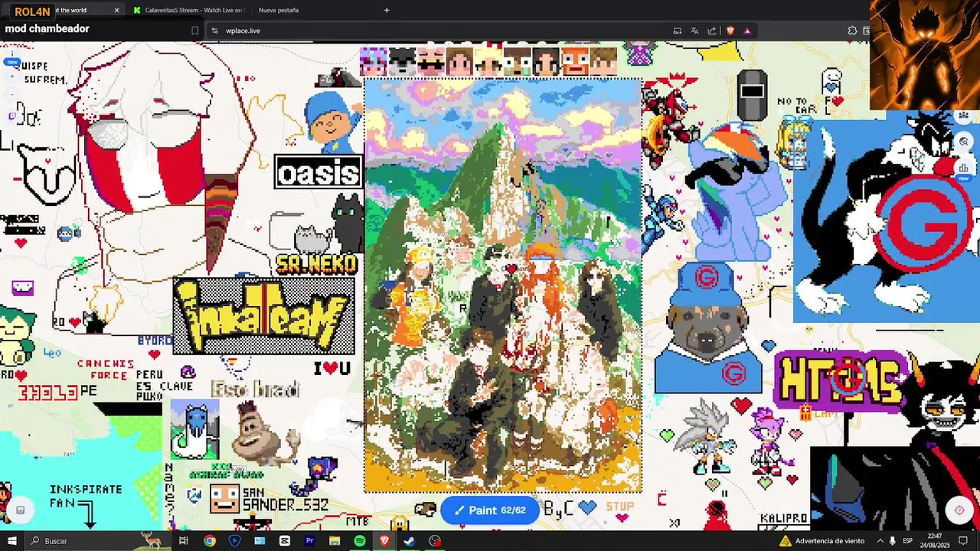Open a new browser tab with plus
Image resolution: width=980 pixels, height=551 pixels.
(387, 10)
